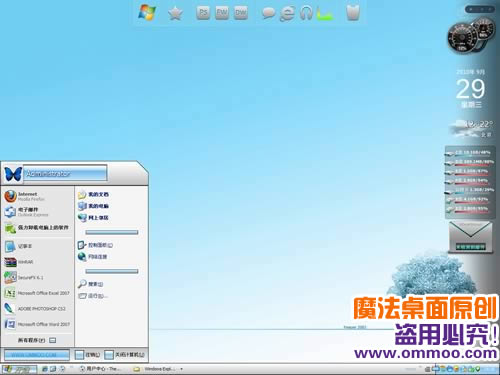Image resolution: width=500 pixels, height=375 pixels.
Task: Click the Log Off (注销) button
Action: [x=88, y=355]
